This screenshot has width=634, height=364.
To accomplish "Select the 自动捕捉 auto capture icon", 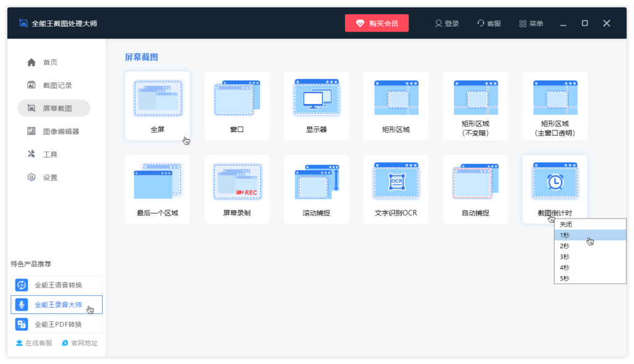I will pos(475,182).
